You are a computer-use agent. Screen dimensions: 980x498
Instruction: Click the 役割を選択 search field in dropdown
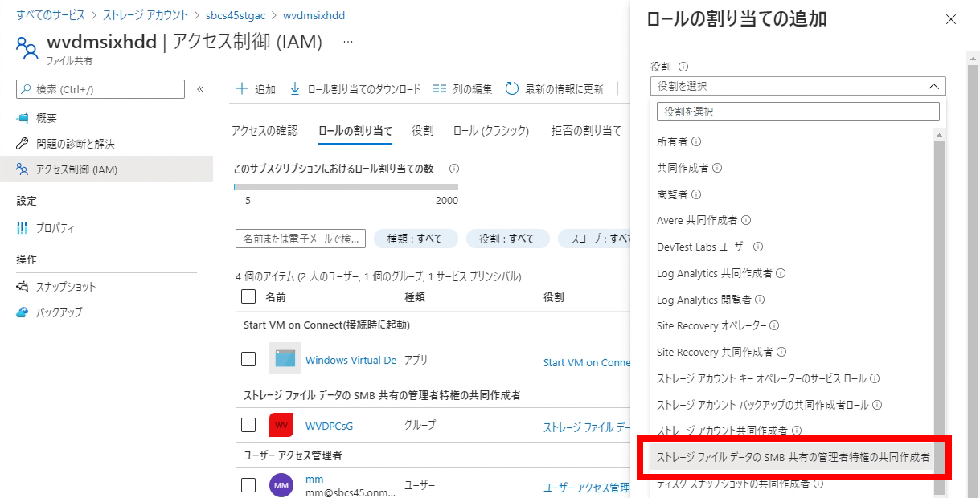[798, 112]
